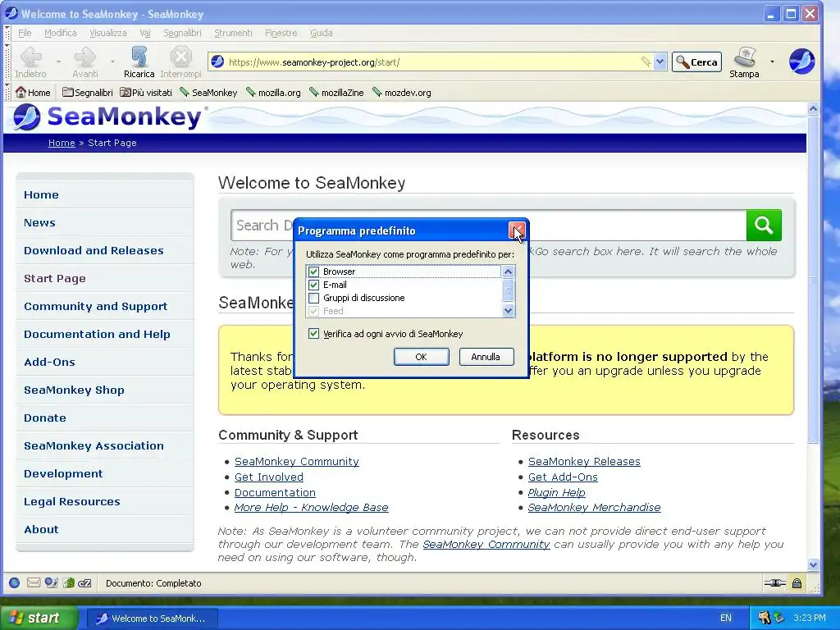Open Mail envelope icon in status bar
Screen dimensions: 840x630
pyautogui.click(x=33, y=583)
